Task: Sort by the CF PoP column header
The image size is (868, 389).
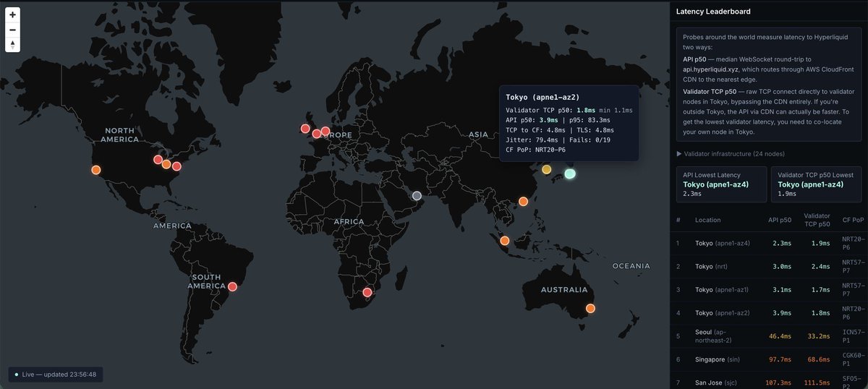Action: tap(854, 220)
